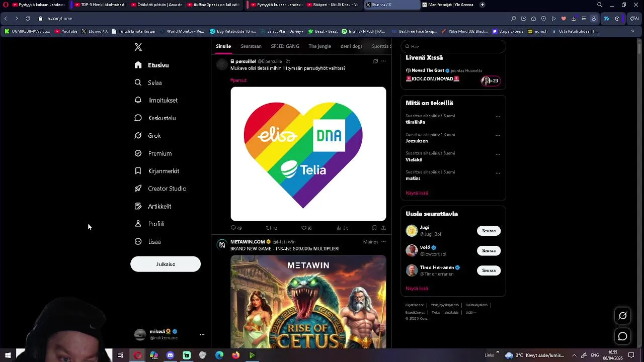
Task: Switch to The Jungle tab
Action: click(x=320, y=46)
